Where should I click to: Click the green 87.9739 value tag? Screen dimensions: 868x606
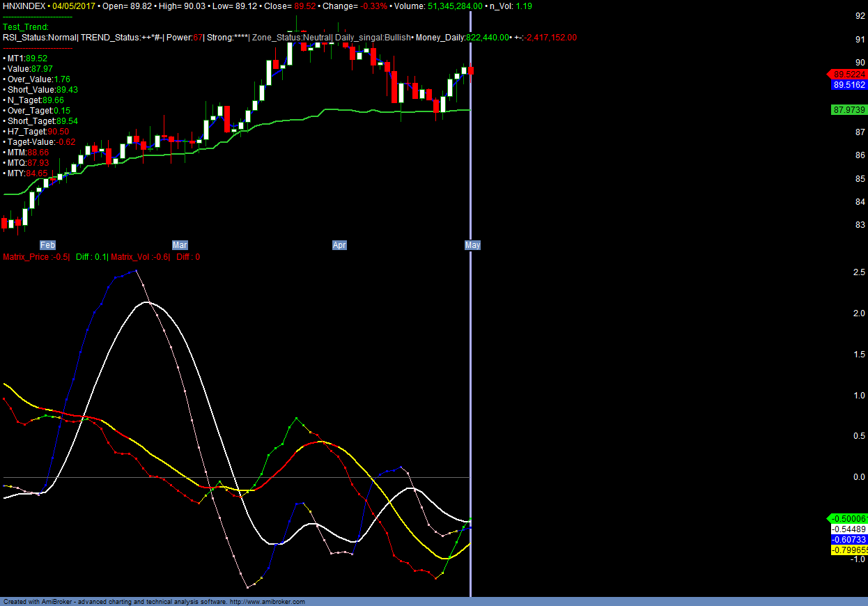click(848, 110)
